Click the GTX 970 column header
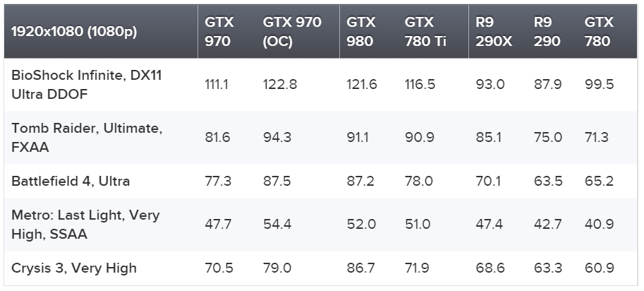 pyautogui.click(x=219, y=31)
